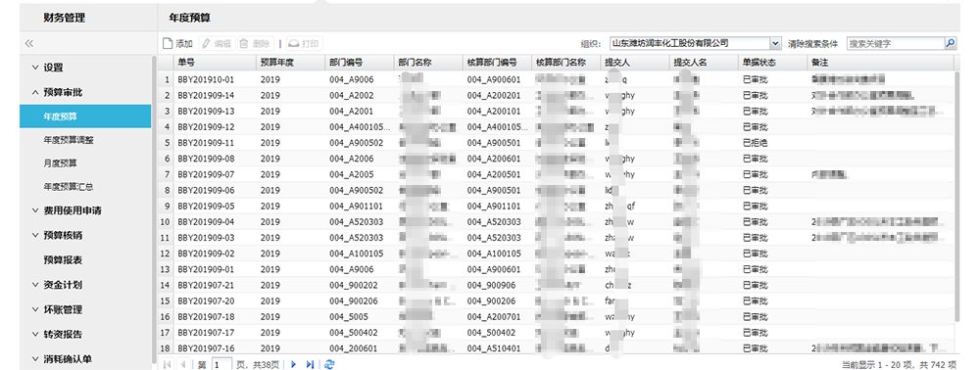The width and height of the screenshot is (980, 370).
Task: Go to next page arrow
Action: [x=294, y=364]
